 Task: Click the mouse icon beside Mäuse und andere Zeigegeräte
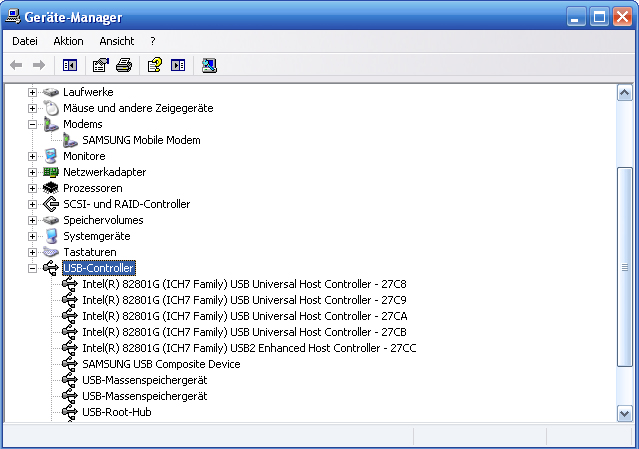(51, 108)
